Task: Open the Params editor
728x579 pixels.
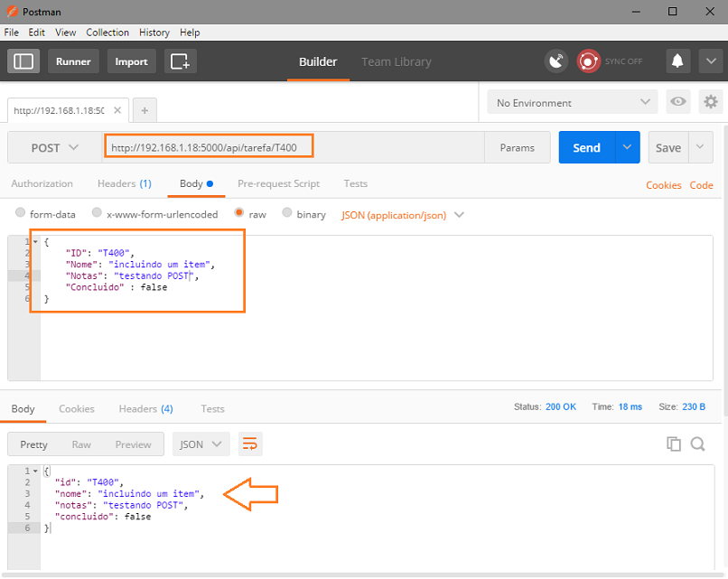Action: click(518, 147)
